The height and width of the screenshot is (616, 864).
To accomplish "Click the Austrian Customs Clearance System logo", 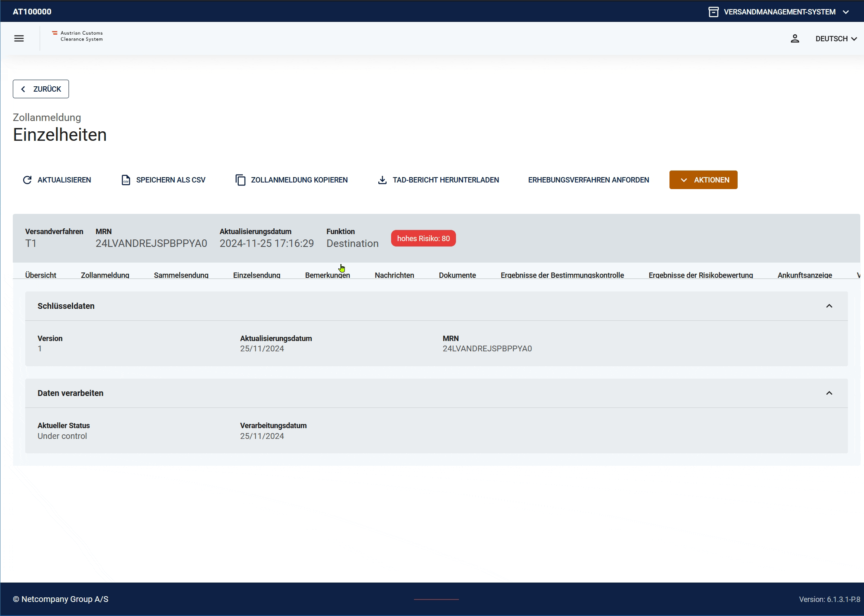I will pyautogui.click(x=78, y=36).
